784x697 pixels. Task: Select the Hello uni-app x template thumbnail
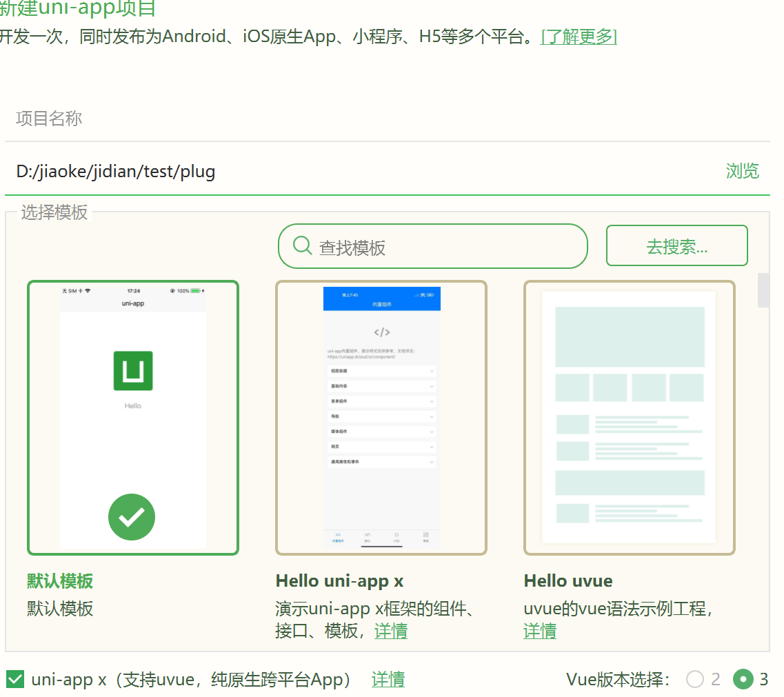(x=381, y=418)
